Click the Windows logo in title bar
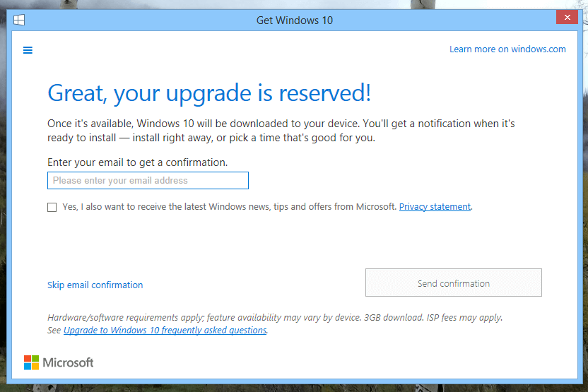Viewport: 588px width, 392px height. [19, 20]
